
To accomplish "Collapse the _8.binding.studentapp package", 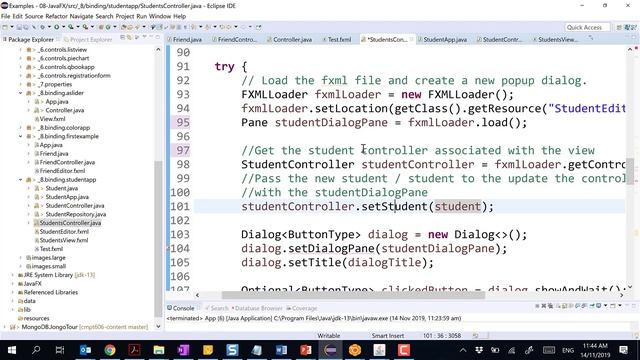I will (20, 180).
